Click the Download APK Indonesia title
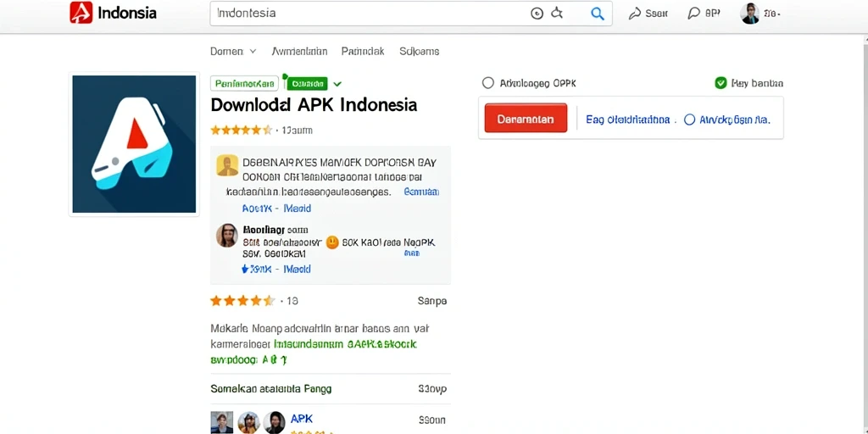 tap(314, 105)
